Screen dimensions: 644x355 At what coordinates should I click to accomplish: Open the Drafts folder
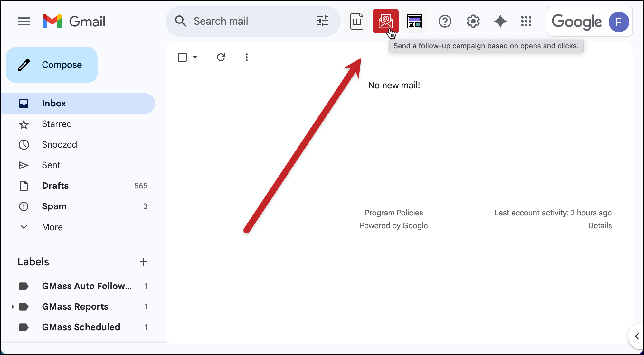pos(55,186)
